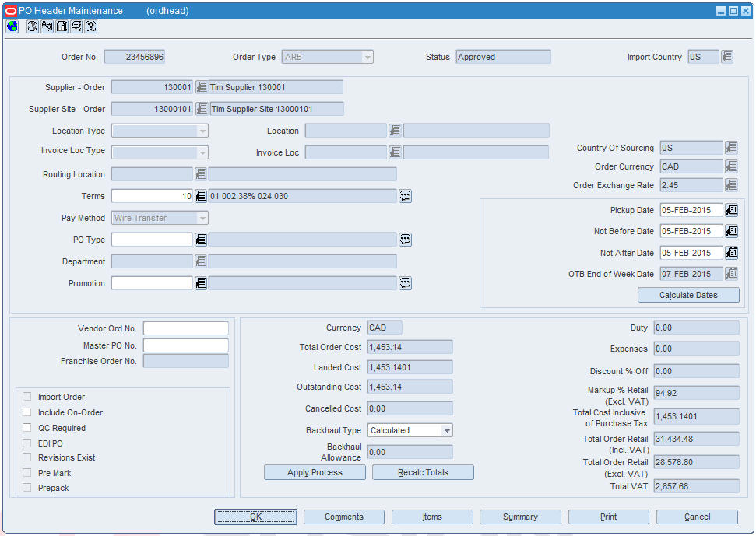The image size is (756, 536).
Task: Check the Prepack checkbox
Action: [x=27, y=487]
